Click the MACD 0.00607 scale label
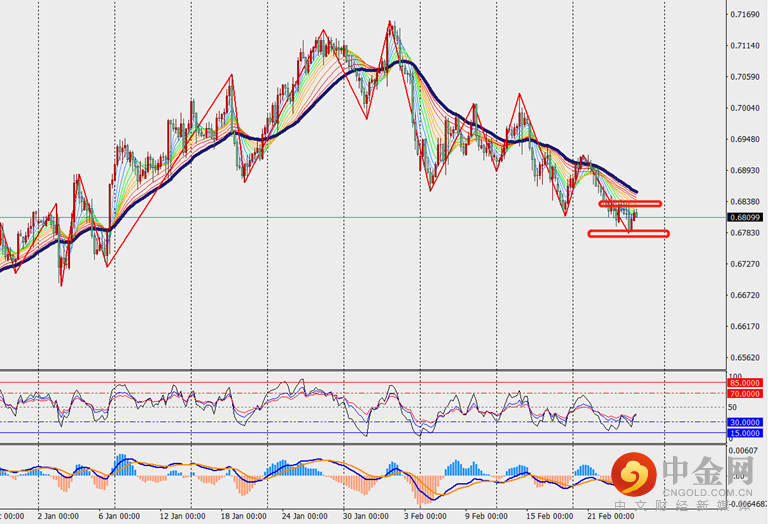The width and height of the screenshot is (768, 524). coord(744,451)
